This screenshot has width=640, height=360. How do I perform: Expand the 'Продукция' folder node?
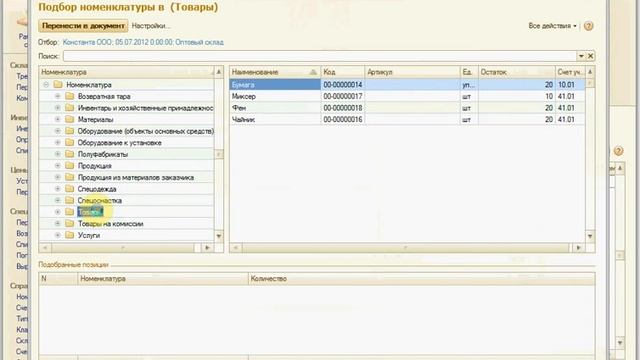(58, 166)
